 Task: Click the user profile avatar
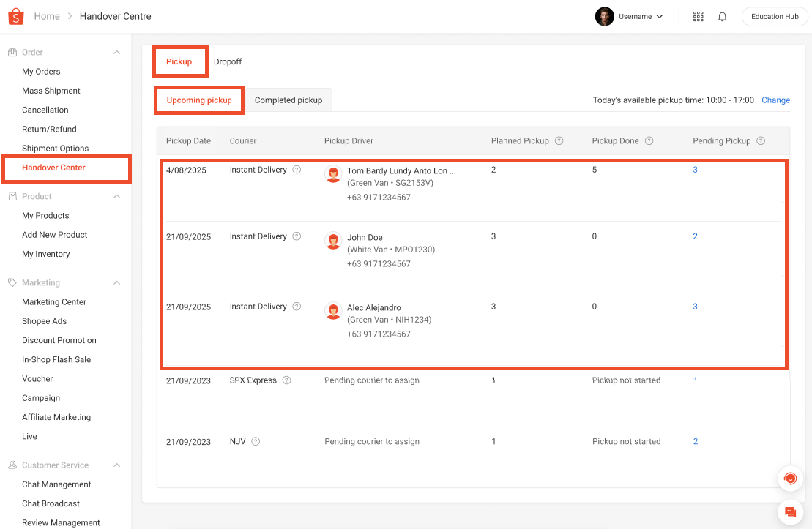[604, 17]
